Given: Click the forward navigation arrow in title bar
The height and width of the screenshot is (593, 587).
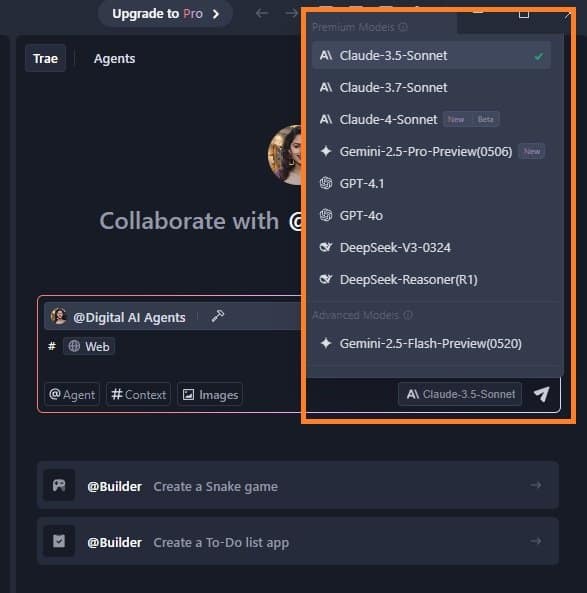Looking at the screenshot, I should (x=291, y=14).
